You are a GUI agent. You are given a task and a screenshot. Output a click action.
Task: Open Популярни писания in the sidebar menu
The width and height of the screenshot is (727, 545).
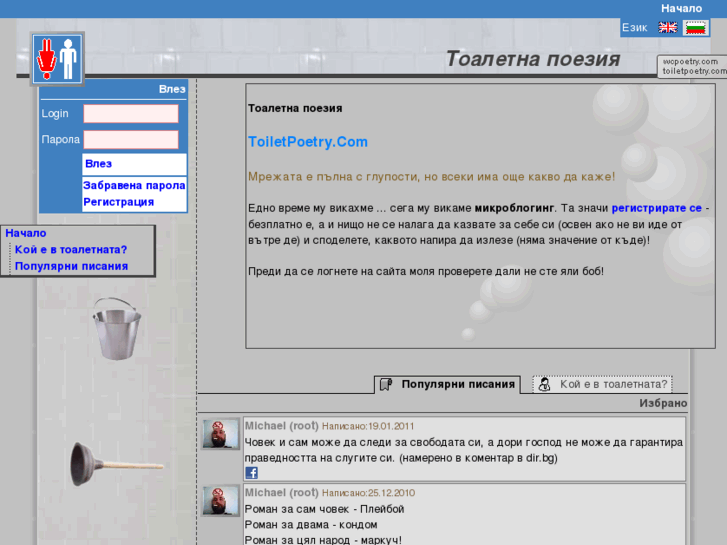(71, 267)
